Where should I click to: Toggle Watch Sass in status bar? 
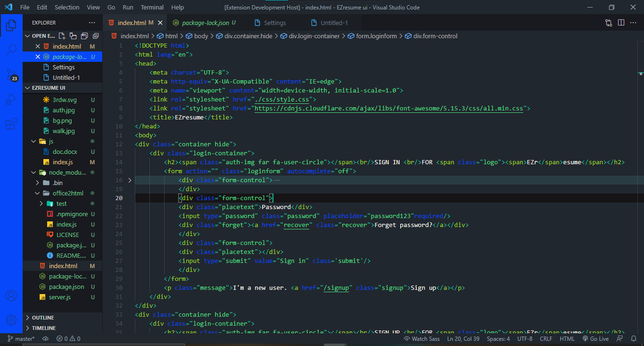click(x=422, y=339)
